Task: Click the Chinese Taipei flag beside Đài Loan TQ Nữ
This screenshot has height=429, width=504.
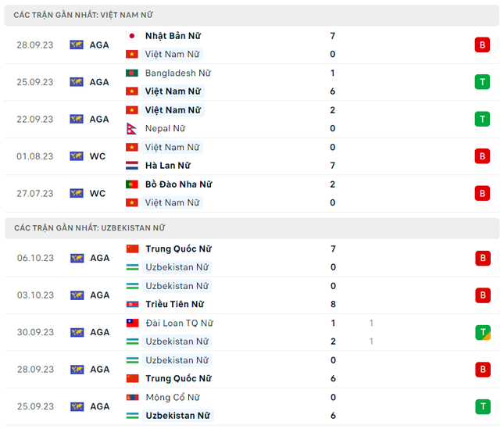Action: click(x=131, y=323)
